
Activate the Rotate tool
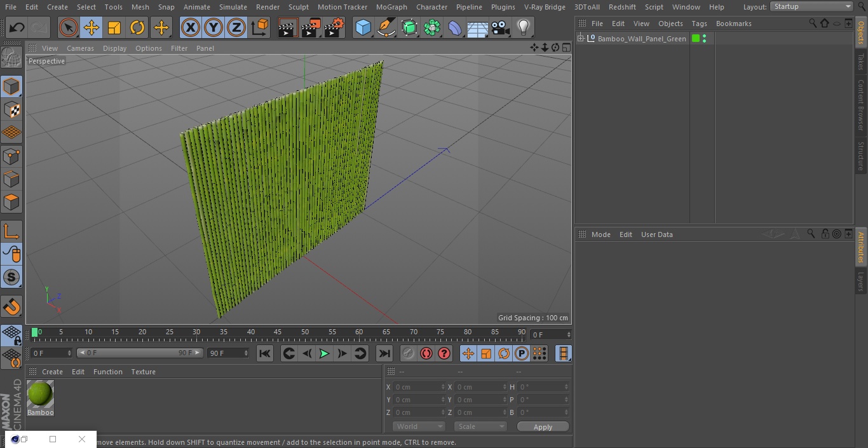[137, 28]
